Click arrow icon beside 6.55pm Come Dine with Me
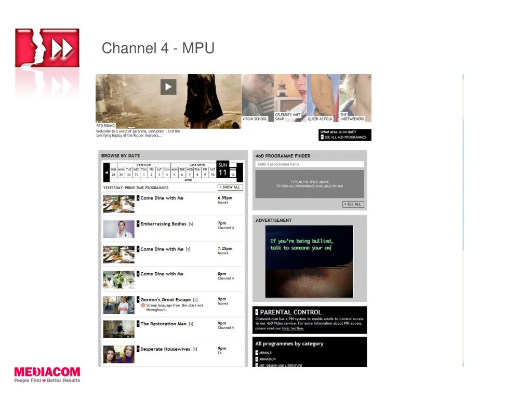This screenshot has width=532, height=399. pyautogui.click(x=138, y=198)
